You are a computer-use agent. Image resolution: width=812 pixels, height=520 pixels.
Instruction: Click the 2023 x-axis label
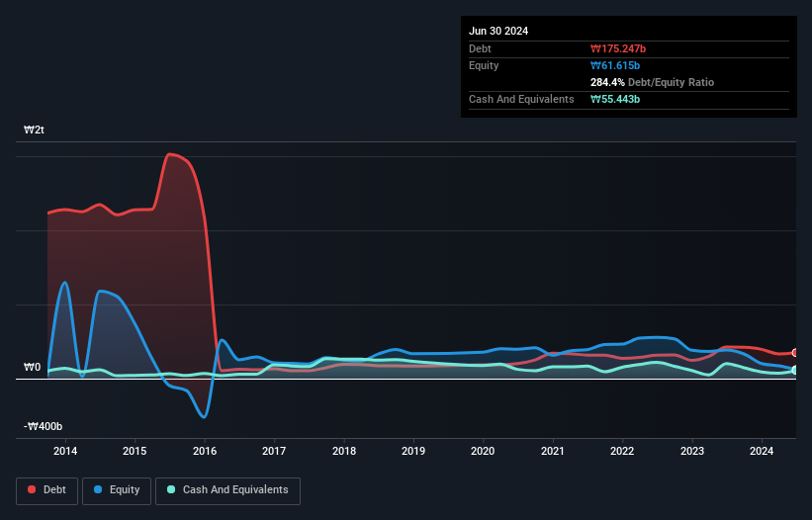pos(692,451)
